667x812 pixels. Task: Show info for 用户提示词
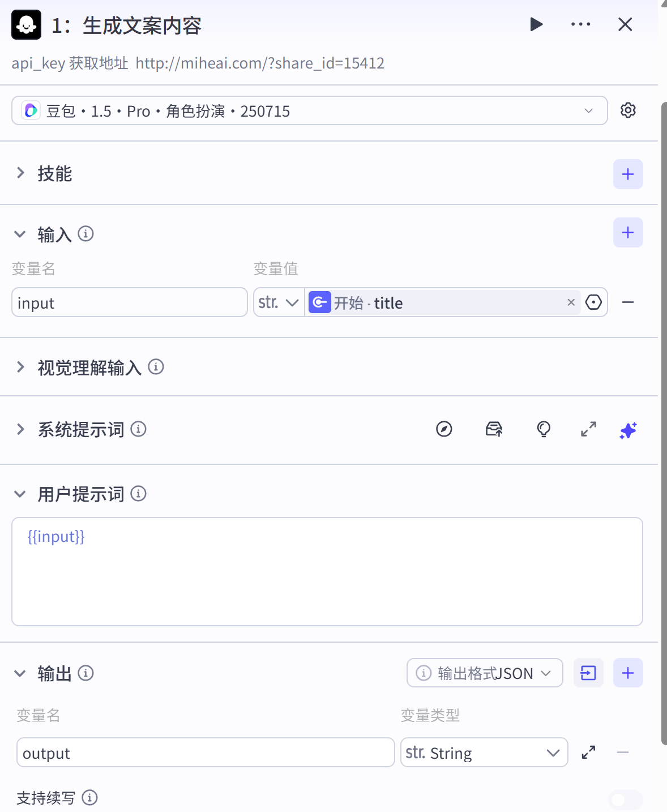[138, 494]
